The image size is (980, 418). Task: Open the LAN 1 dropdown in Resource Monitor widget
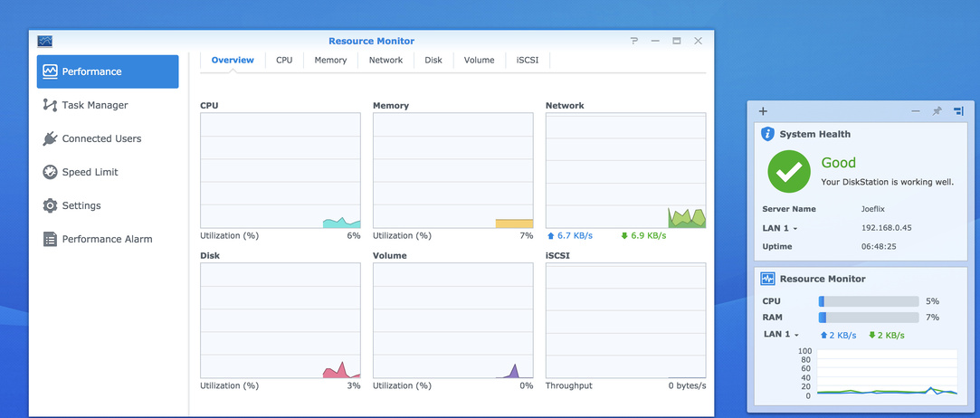(781, 334)
